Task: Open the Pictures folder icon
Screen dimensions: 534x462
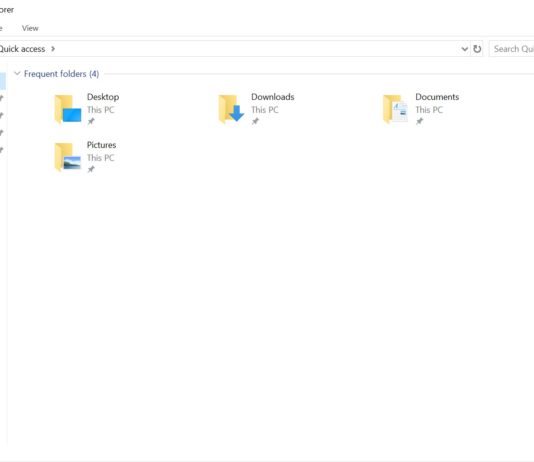Action: pos(68,157)
